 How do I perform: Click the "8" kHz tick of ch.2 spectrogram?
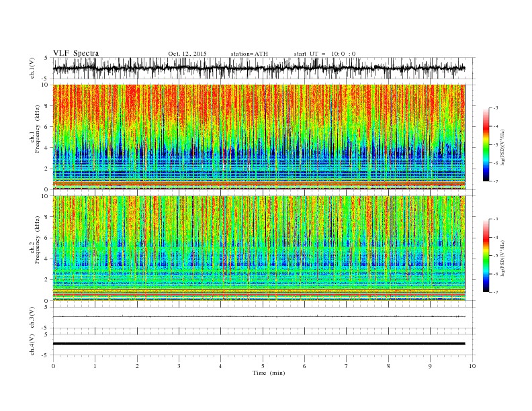click(x=46, y=217)
